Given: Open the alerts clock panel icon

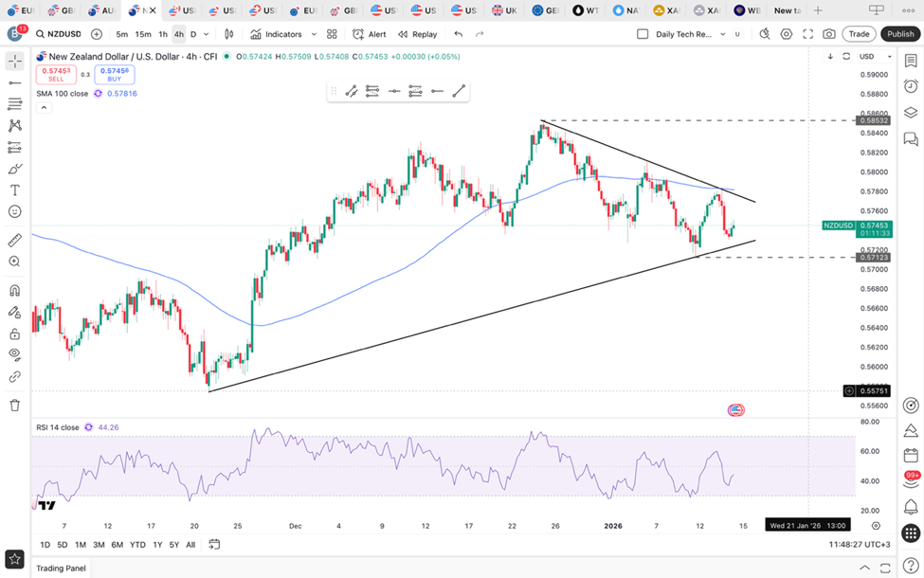Looking at the screenshot, I should [x=911, y=86].
